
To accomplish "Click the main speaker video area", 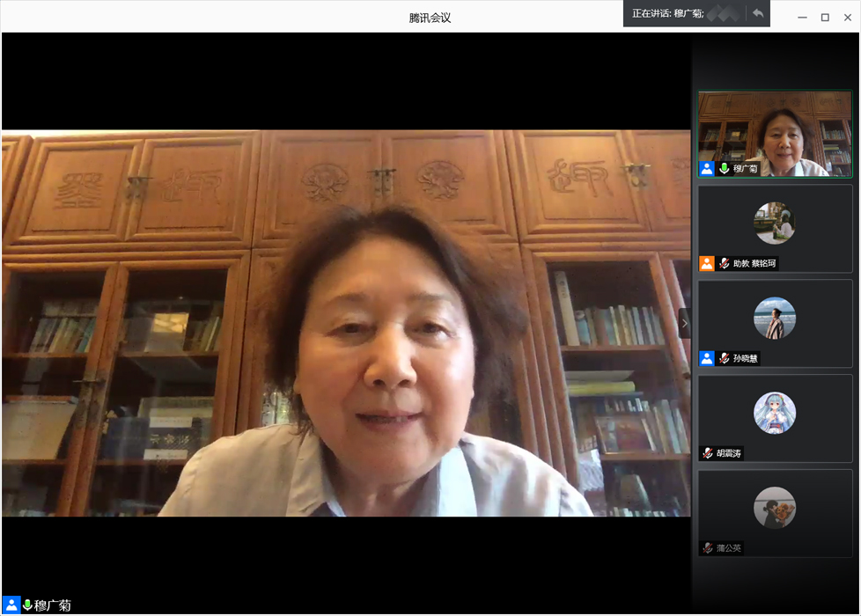I will (x=345, y=323).
